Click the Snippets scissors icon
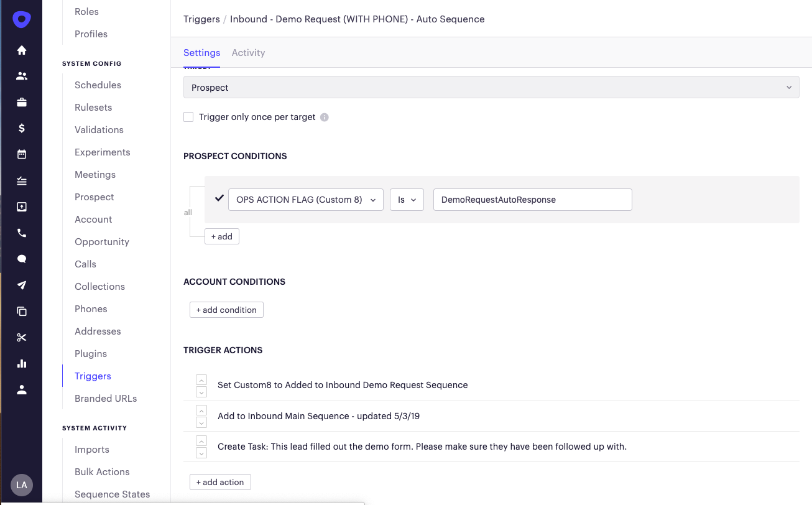 click(x=22, y=337)
